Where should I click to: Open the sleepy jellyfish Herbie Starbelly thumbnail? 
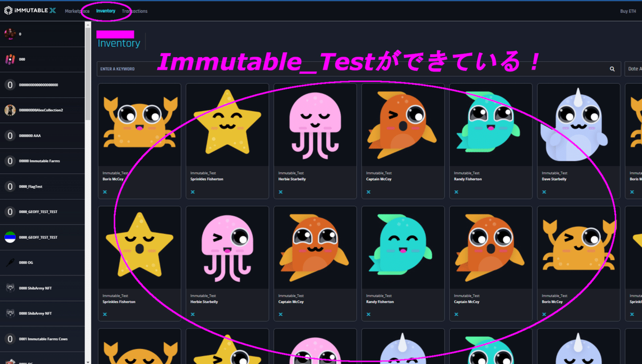315,125
